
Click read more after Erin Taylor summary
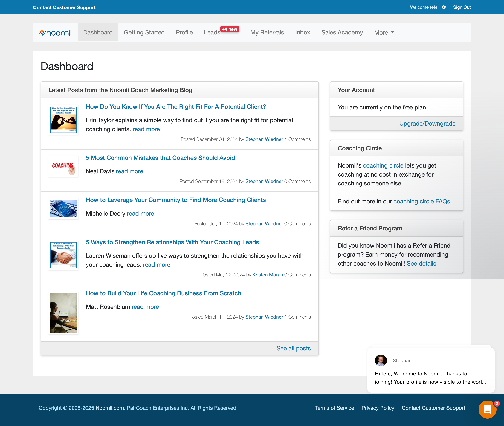click(x=146, y=129)
